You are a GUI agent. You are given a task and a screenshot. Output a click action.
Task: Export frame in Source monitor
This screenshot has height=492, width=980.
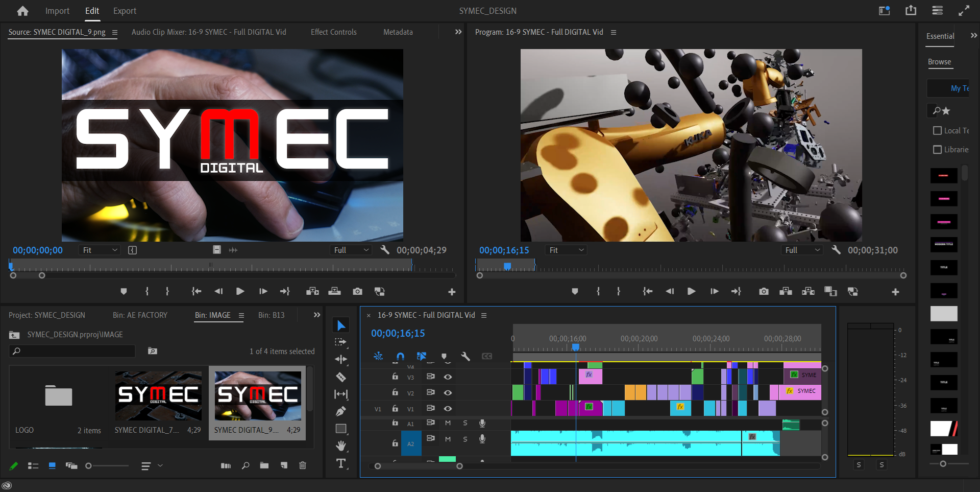357,291
